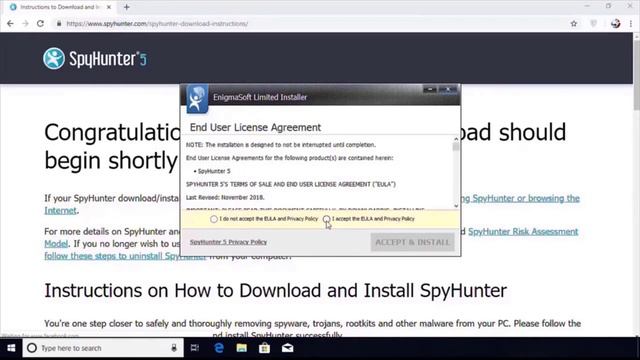Launch Microsoft Edge from taskbar

219,348
